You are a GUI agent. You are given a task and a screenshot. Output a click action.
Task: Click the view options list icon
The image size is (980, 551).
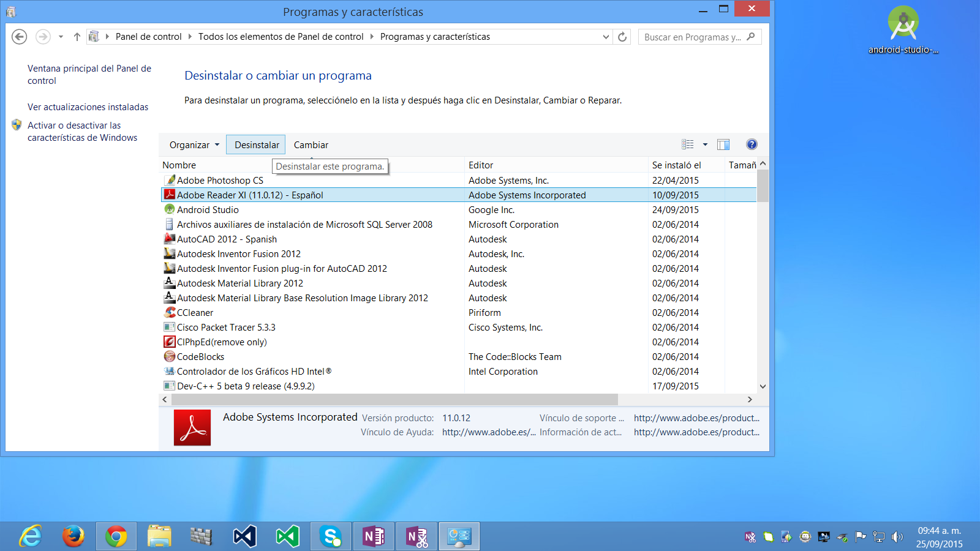[688, 144]
